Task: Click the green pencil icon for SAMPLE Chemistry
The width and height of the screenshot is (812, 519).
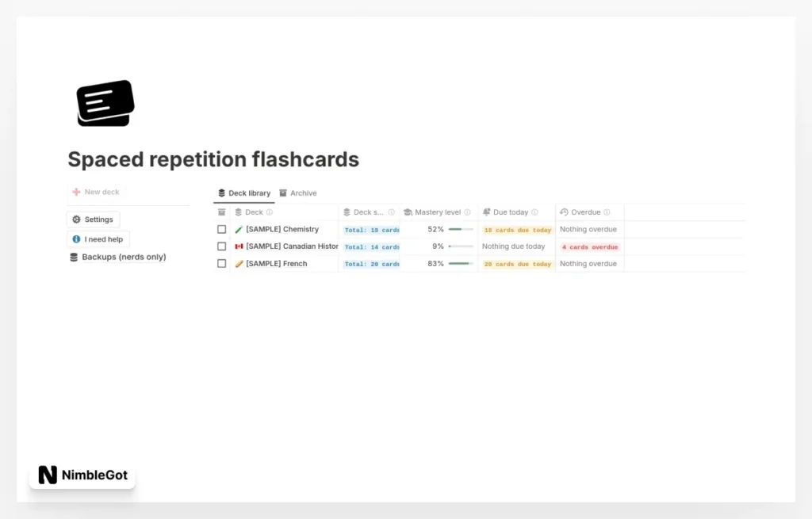Action: coord(238,229)
